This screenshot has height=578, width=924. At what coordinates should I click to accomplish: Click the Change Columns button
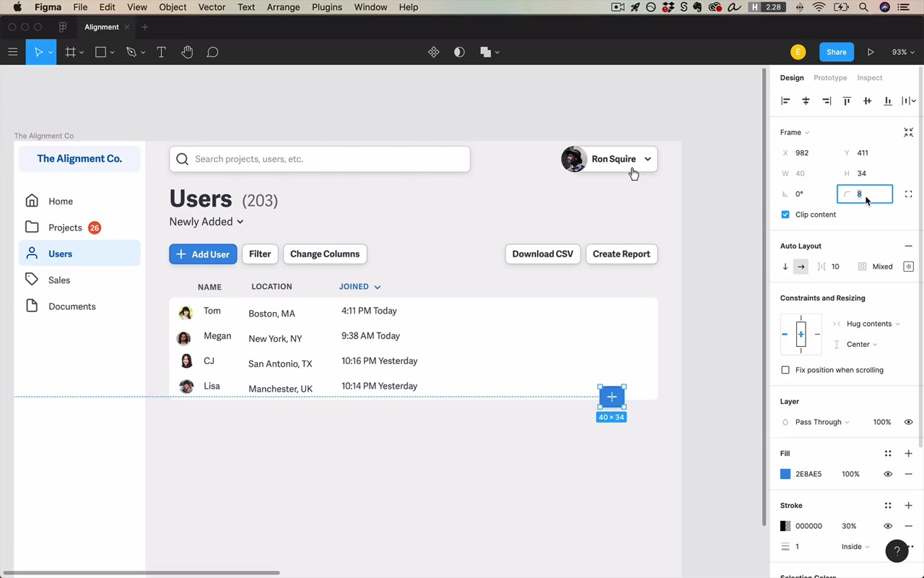pyautogui.click(x=325, y=254)
